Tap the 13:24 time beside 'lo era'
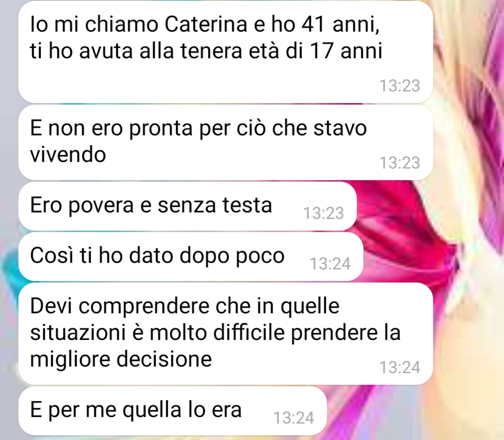504x440 pixels. (294, 418)
